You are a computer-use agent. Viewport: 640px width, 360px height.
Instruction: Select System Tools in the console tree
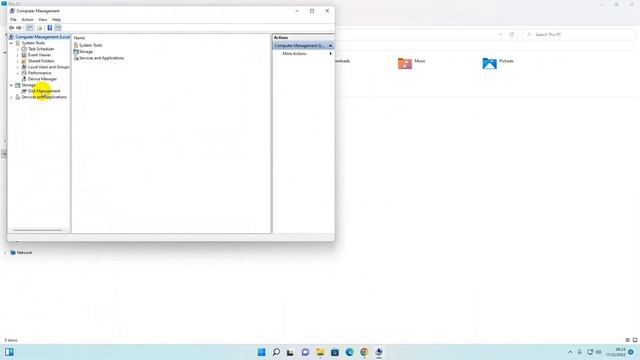[x=33, y=43]
